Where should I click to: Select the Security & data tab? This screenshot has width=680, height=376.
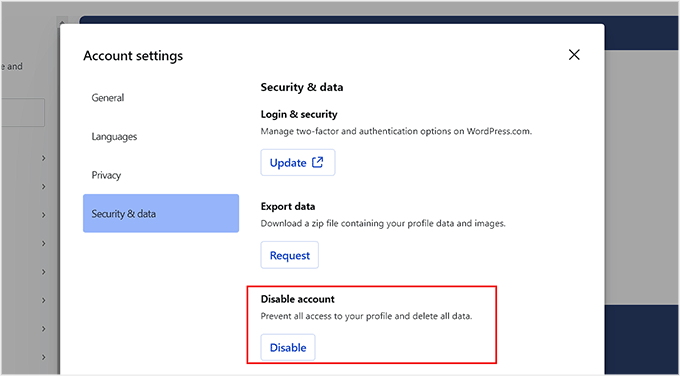click(x=160, y=213)
